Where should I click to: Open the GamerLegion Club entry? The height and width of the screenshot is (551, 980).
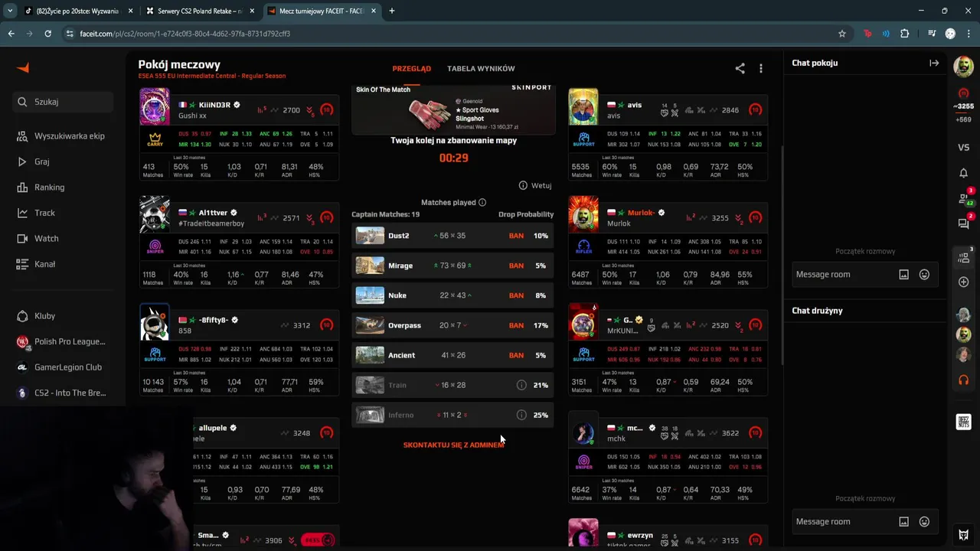point(60,367)
